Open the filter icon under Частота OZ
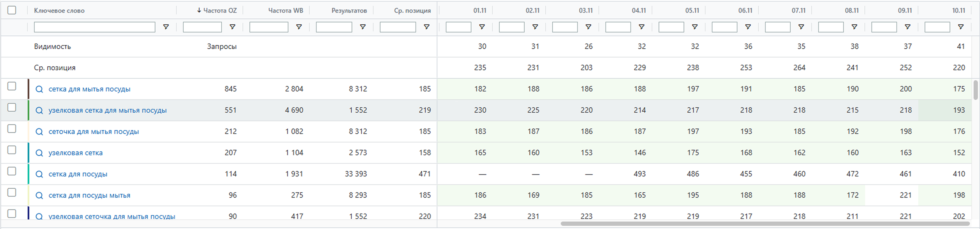The height and width of the screenshot is (229, 980). coord(232,27)
